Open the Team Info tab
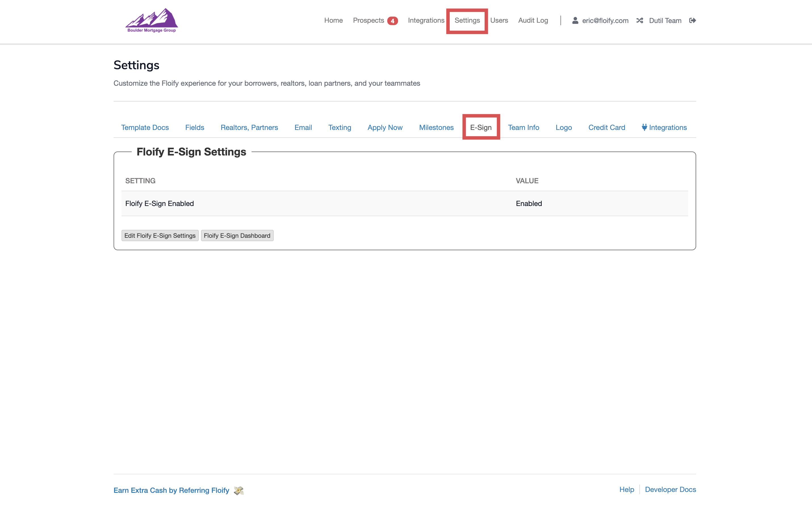Viewport: 812px width, 505px height. (523, 127)
